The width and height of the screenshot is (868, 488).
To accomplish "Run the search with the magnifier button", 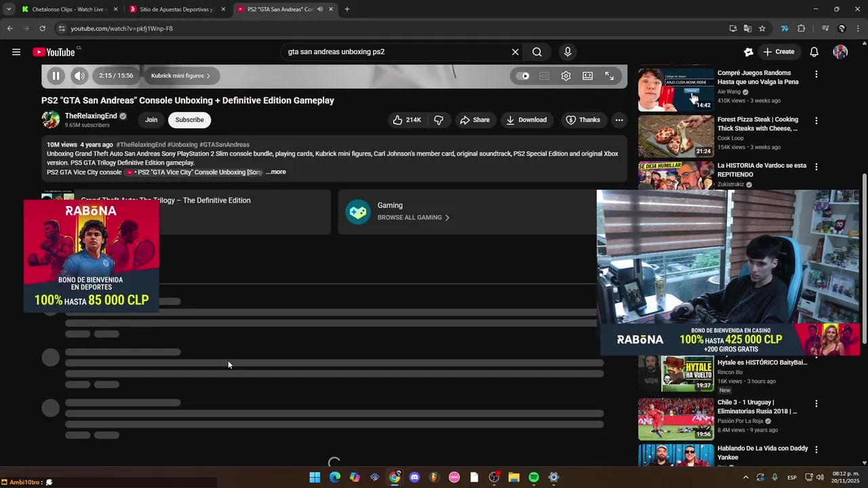I will [537, 52].
